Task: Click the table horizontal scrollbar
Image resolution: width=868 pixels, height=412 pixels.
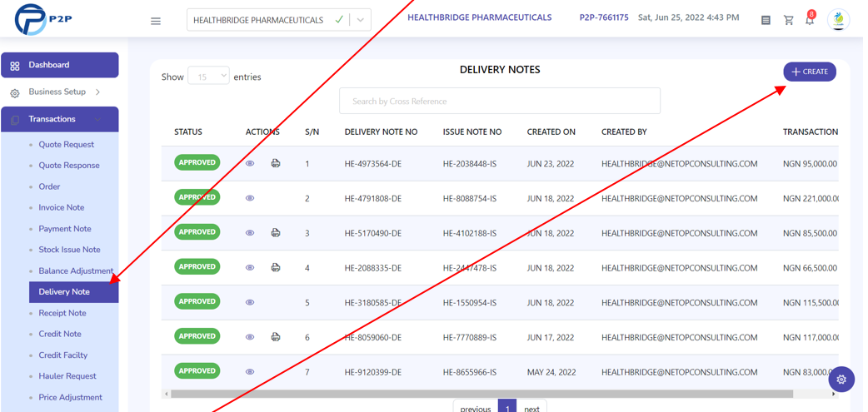Action: [481, 395]
